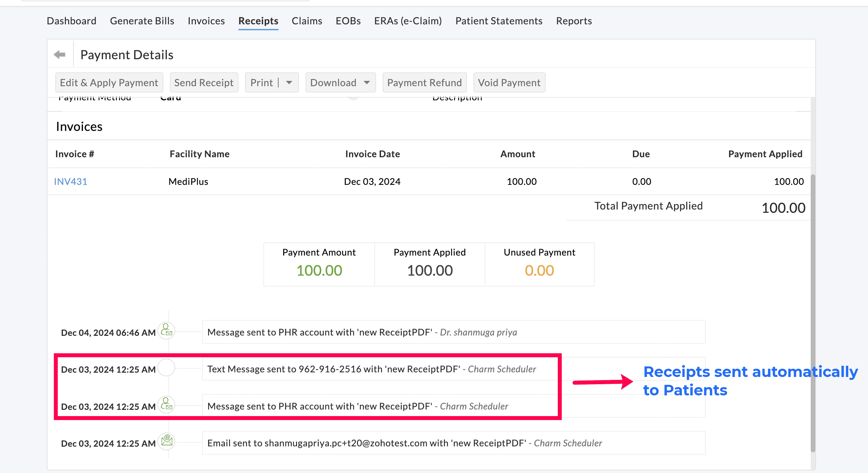Viewport: 868px width, 473px height.
Task: Open the Print options dropdown arrow
Action: [x=289, y=82]
